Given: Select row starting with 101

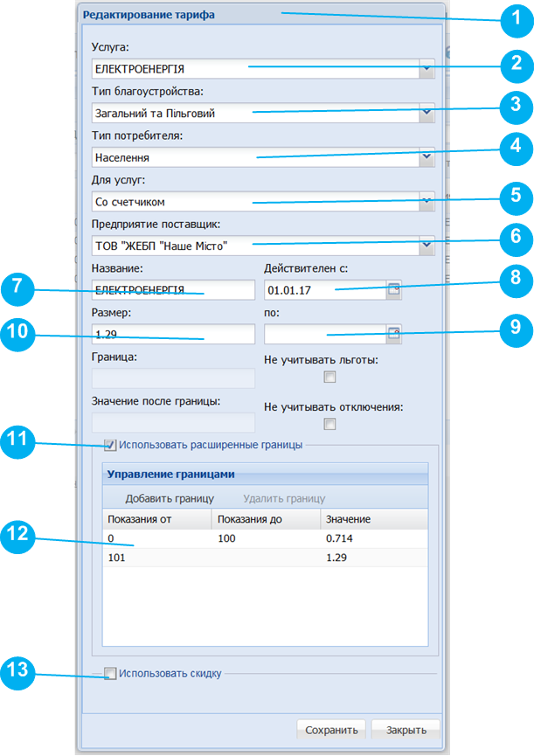Looking at the screenshot, I should tap(265, 558).
